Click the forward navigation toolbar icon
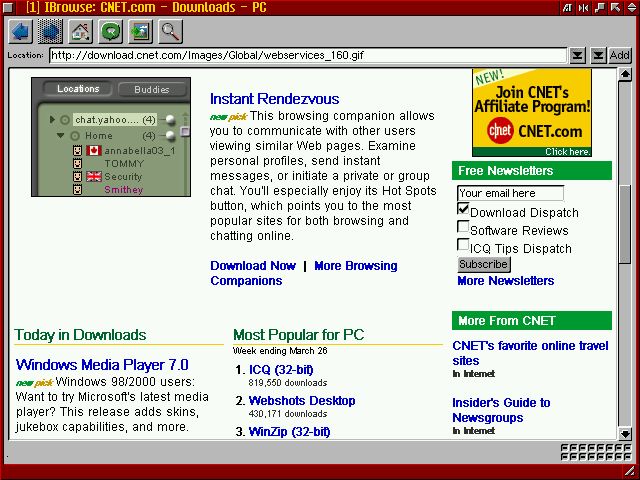This screenshot has height=480, width=640. coord(50,31)
